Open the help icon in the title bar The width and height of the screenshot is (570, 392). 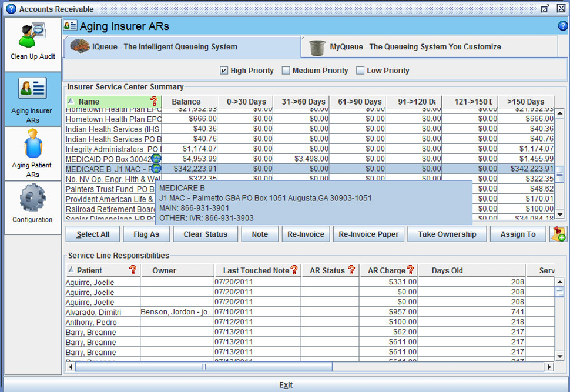coord(562,26)
